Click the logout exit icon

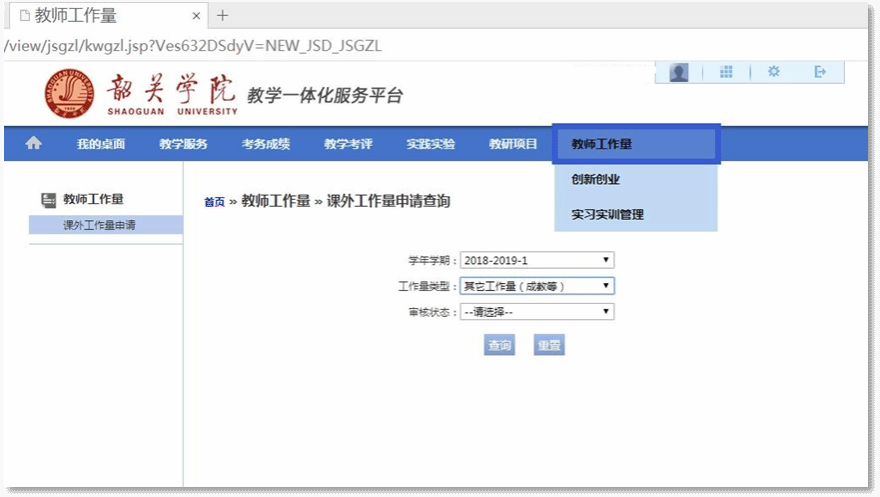[820, 72]
